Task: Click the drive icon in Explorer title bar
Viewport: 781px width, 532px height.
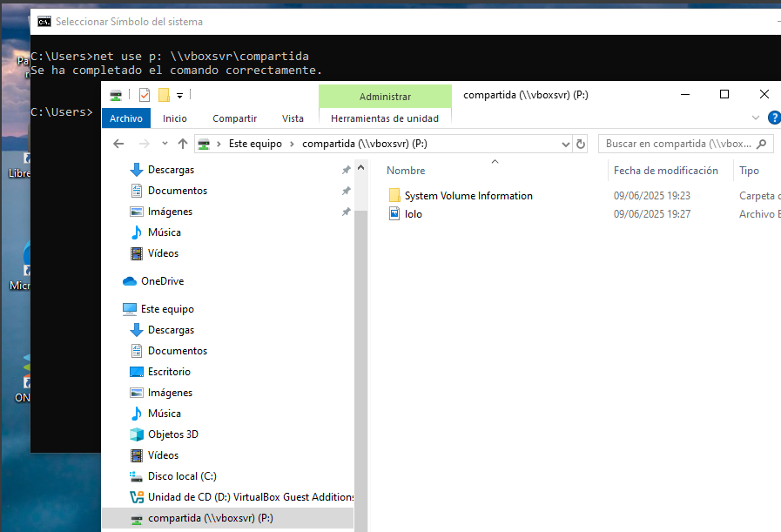Action: [116, 95]
